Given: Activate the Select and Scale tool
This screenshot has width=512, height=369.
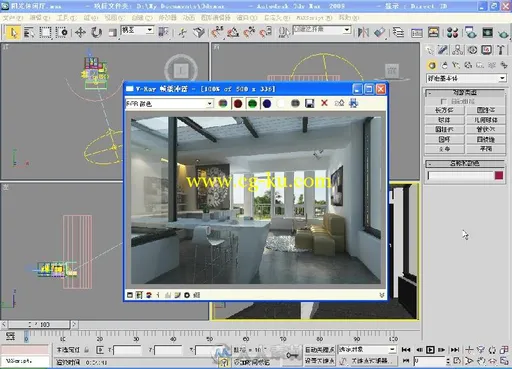Looking at the screenshot, I should [113, 32].
